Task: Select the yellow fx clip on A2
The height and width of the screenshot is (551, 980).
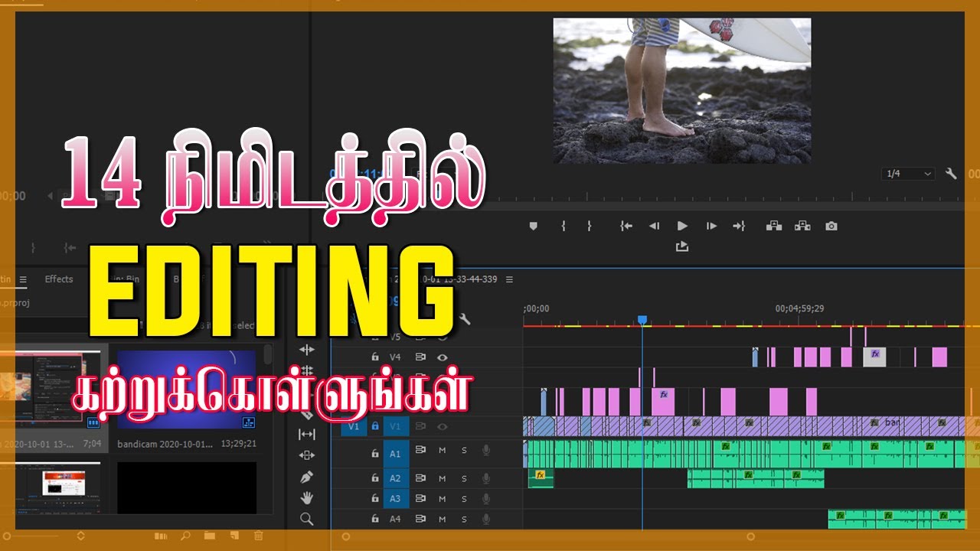Action: tap(541, 478)
